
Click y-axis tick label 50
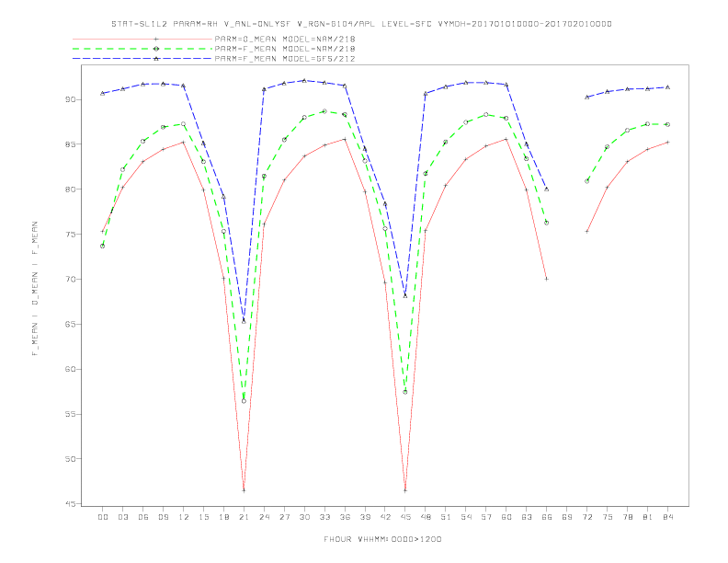(x=70, y=459)
